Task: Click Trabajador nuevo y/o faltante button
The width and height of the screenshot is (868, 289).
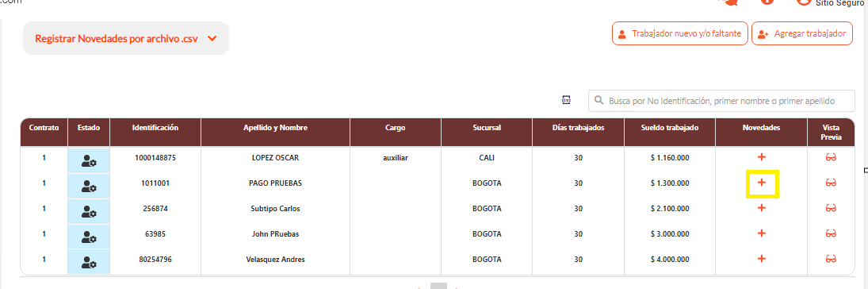Action: (x=680, y=34)
